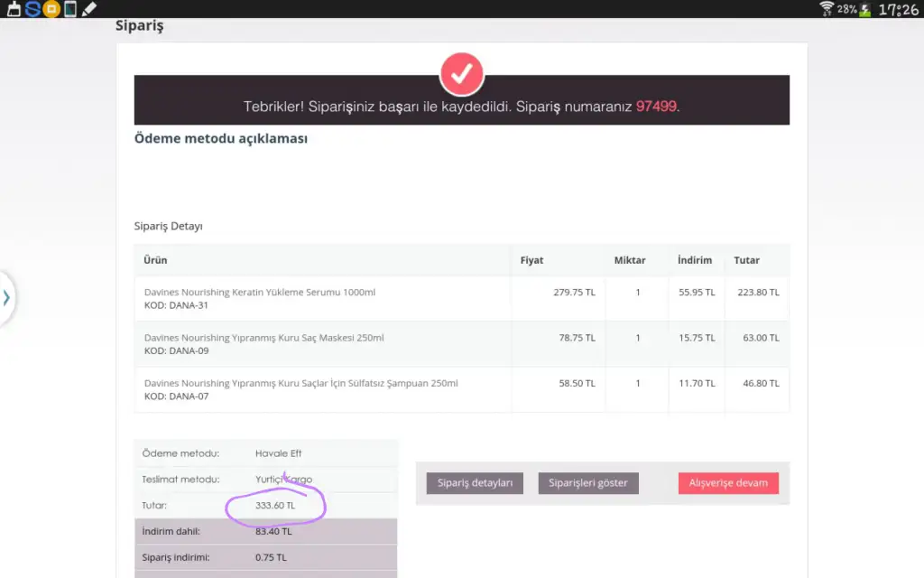The width and height of the screenshot is (924, 578).
Task: Click the İndirim dahil: label
Action: pos(171,531)
